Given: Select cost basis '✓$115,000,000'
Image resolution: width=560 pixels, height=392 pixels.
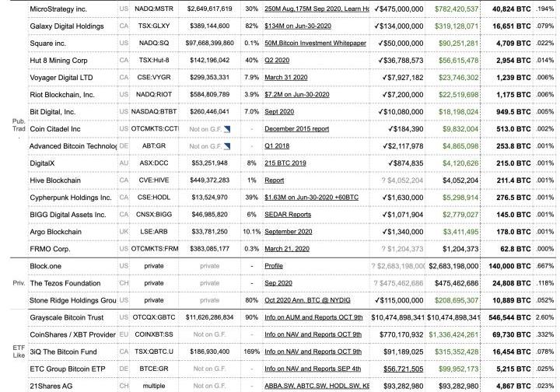Looking at the screenshot, I should 399,300.
